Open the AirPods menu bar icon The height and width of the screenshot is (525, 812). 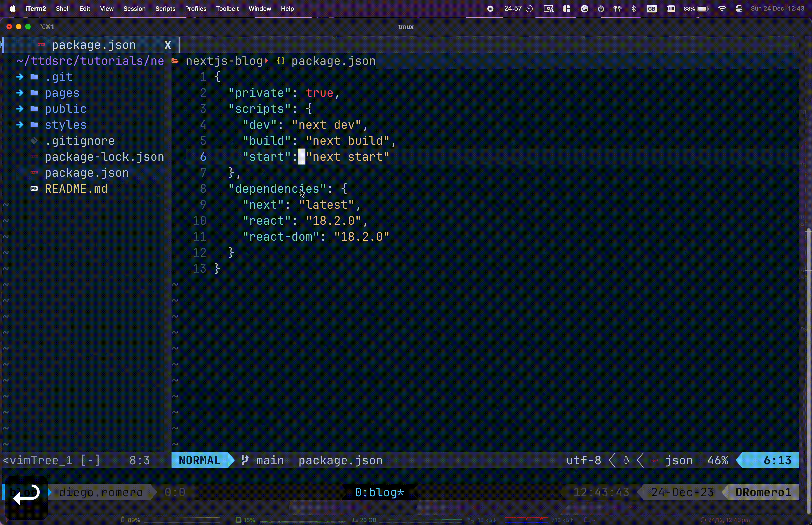[x=617, y=9]
